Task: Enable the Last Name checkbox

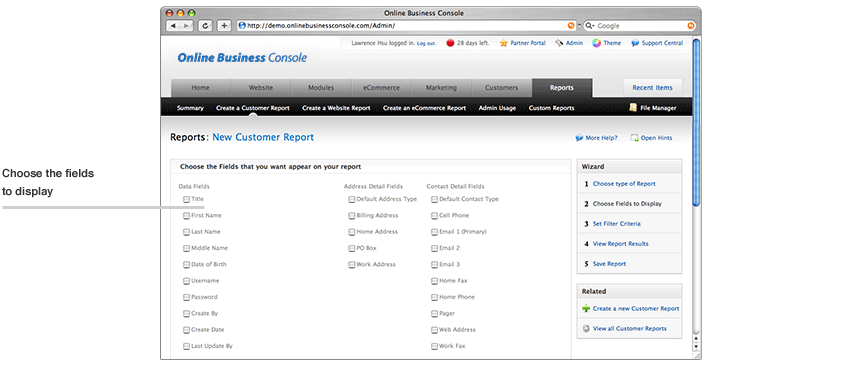Action: point(186,232)
